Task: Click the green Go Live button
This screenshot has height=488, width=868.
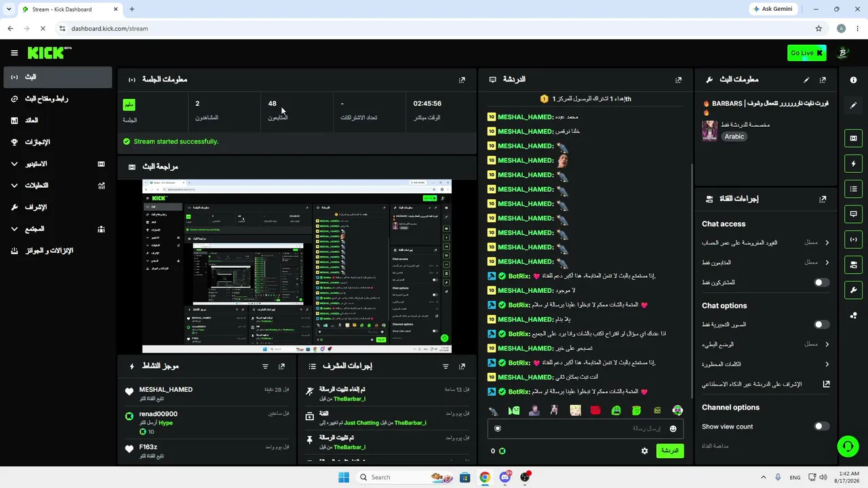Action: pos(806,53)
